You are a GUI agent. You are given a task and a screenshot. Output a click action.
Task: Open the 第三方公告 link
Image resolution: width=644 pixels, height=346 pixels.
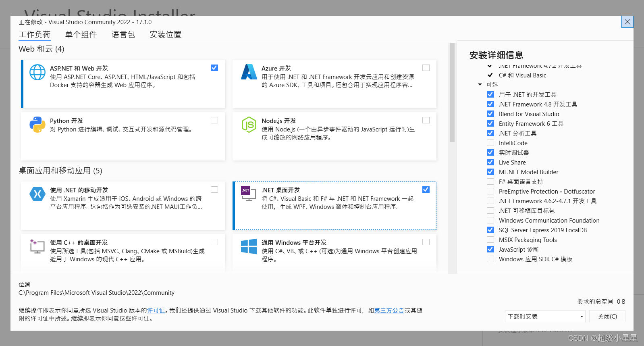tap(389, 311)
